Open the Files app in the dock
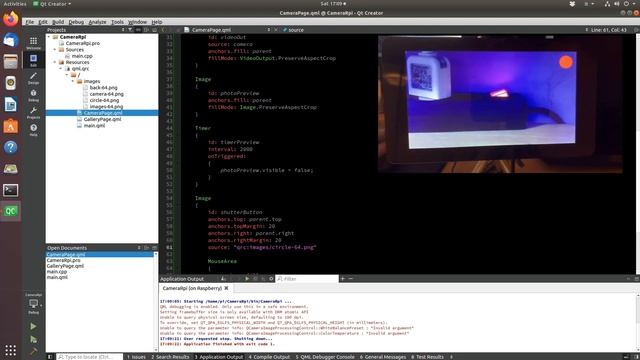Viewport: 640px width, 360px height. pos(11,62)
